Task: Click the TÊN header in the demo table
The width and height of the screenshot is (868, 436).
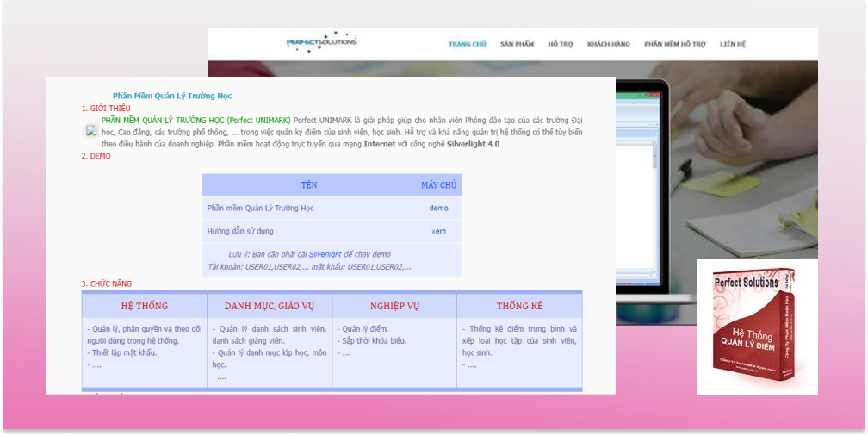Action: pos(309,185)
